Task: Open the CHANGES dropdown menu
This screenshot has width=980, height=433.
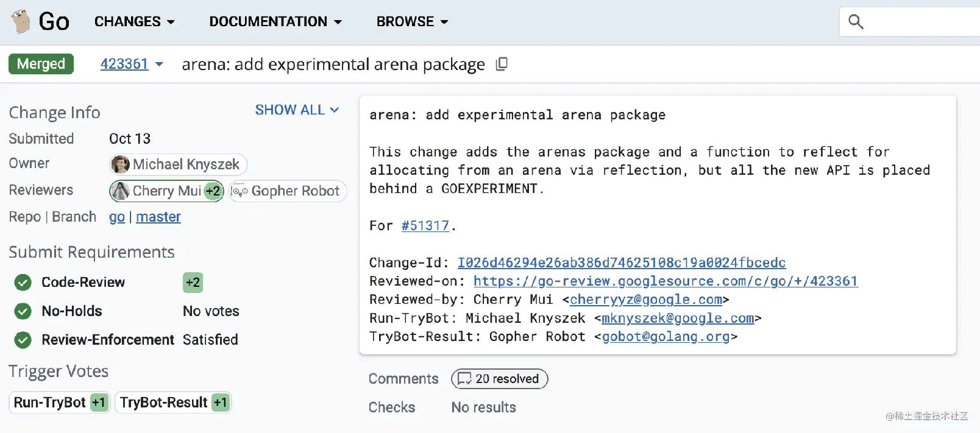Action: coord(134,22)
